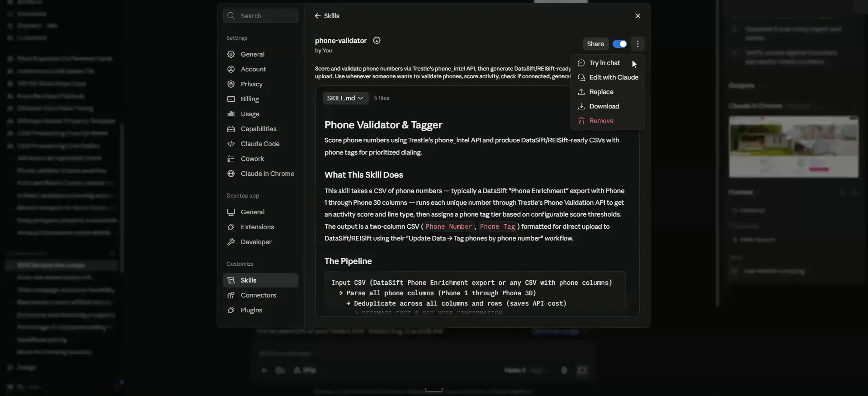Open General under Desktop app
868x396 pixels.
tap(260, 212)
